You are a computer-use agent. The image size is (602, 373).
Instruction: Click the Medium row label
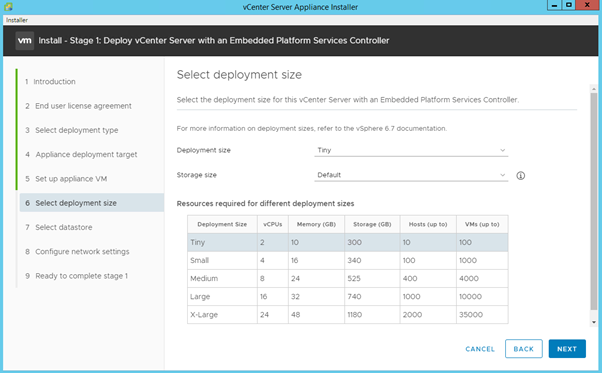204,278
